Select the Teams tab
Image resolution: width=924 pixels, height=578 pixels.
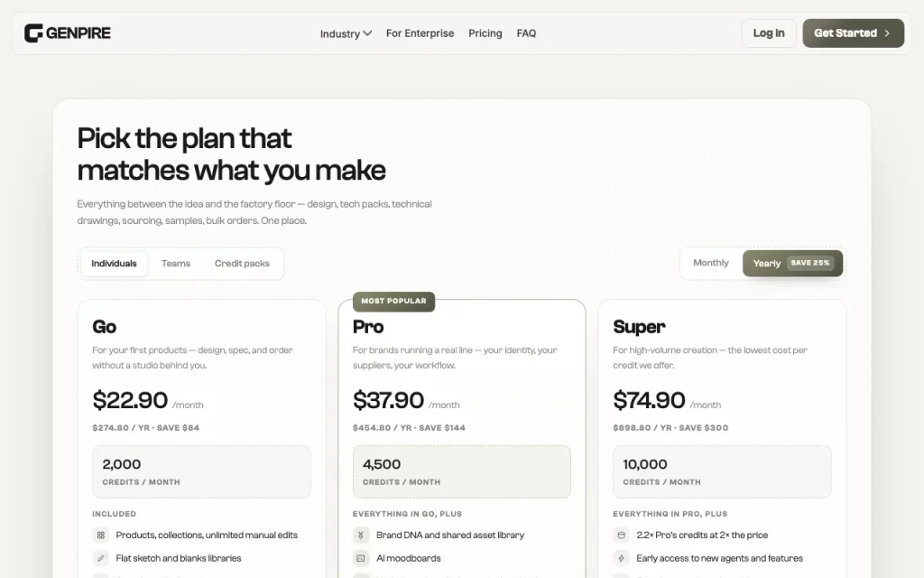(176, 264)
